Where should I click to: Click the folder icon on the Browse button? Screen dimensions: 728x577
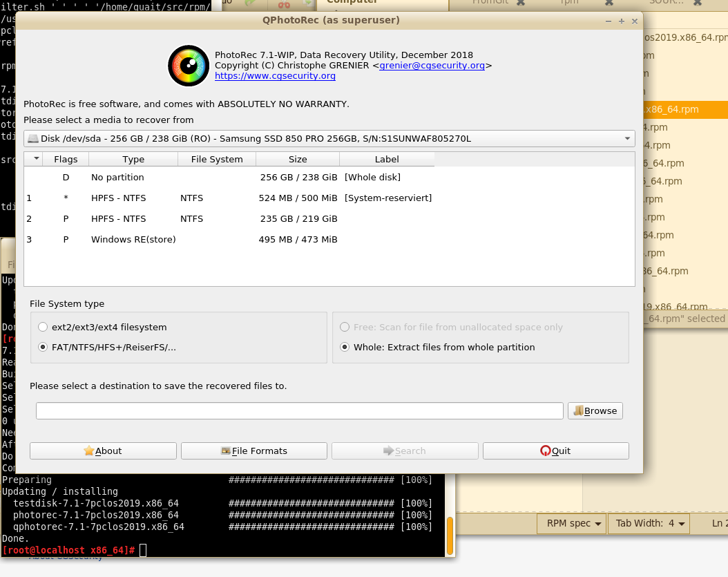578,410
